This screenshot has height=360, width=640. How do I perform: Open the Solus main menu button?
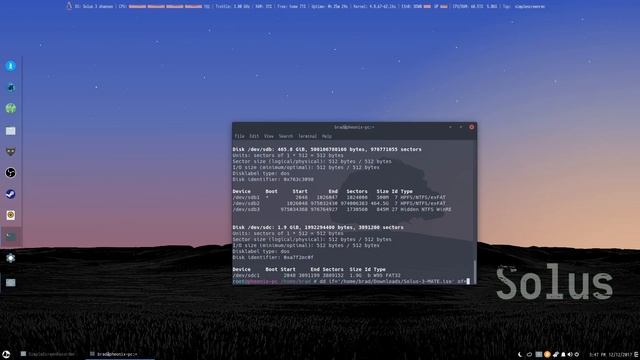pyautogui.click(x=6, y=354)
